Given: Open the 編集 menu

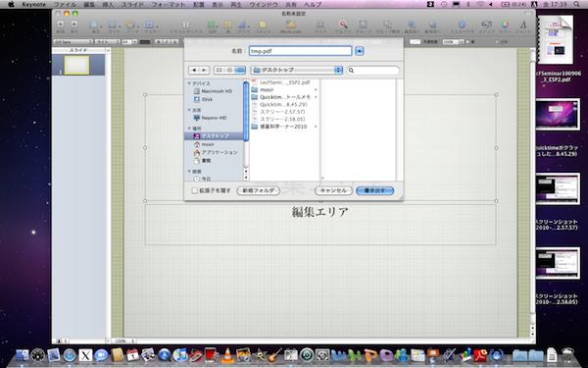Looking at the screenshot, I should coord(89,5).
